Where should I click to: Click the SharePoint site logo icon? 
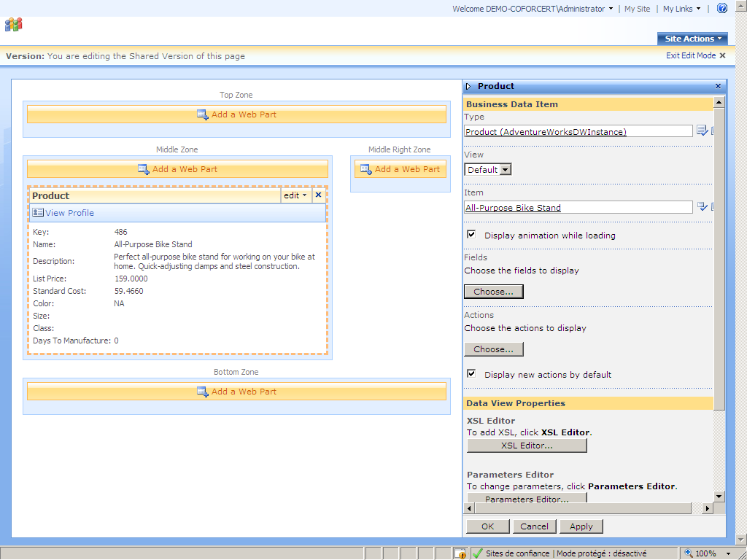13,25
